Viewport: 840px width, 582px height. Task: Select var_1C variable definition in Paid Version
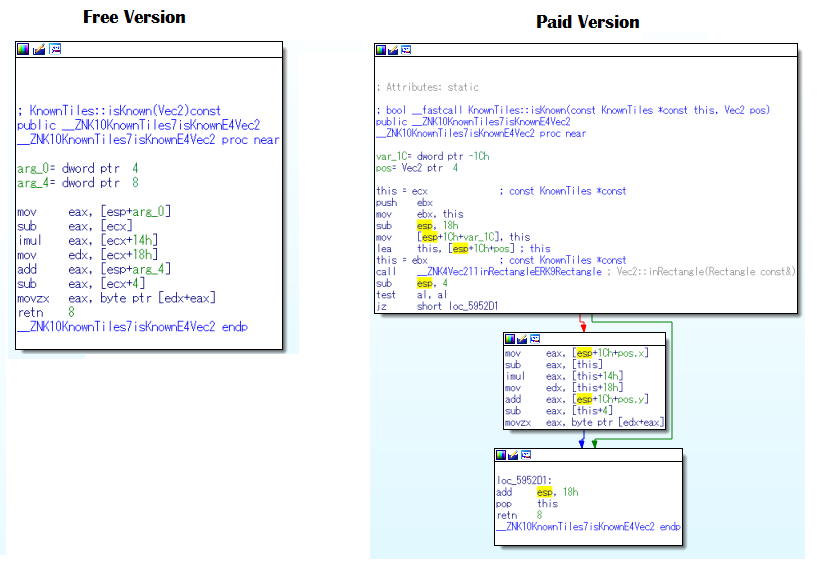tap(392, 156)
